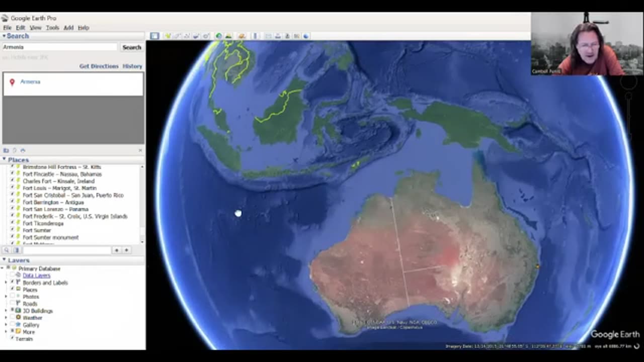
Task: Enable the Photos layer checkbox
Action: click(x=12, y=297)
